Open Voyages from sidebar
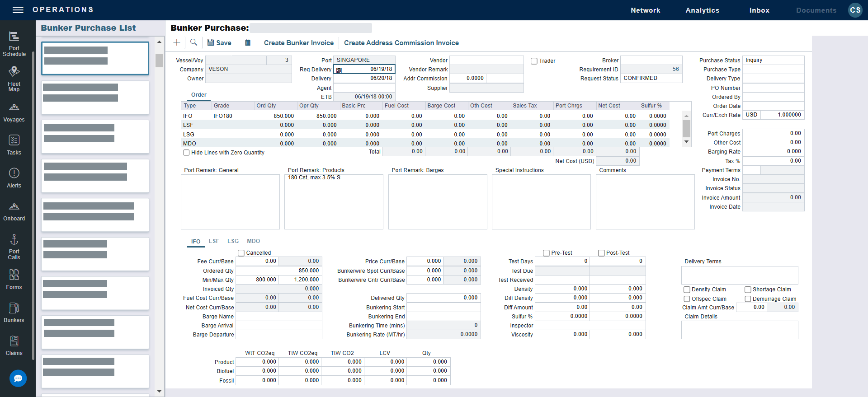 tap(14, 113)
